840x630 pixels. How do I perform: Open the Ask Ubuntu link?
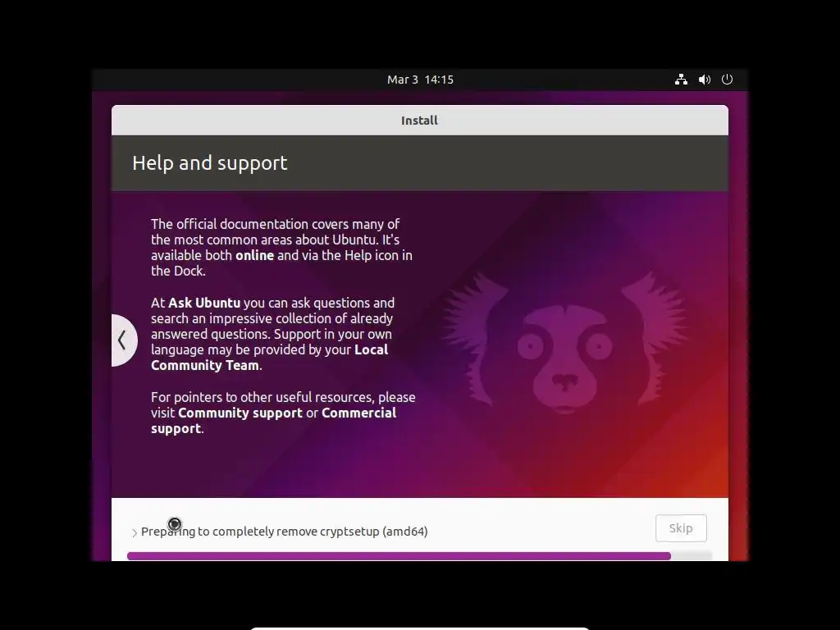tap(204, 303)
